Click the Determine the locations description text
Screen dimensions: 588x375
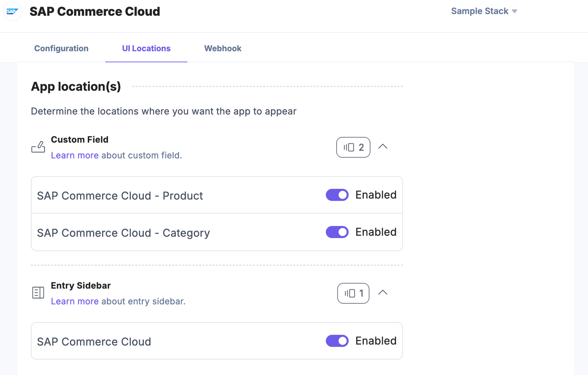pyautogui.click(x=164, y=112)
